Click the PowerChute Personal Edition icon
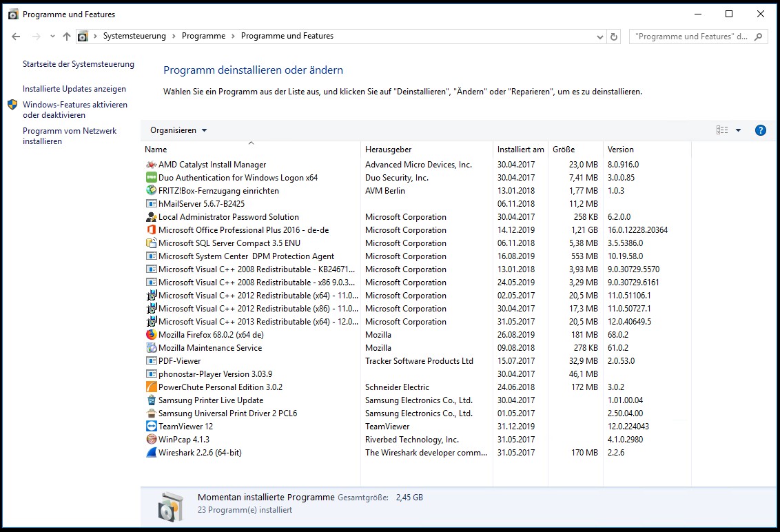 [x=151, y=387]
